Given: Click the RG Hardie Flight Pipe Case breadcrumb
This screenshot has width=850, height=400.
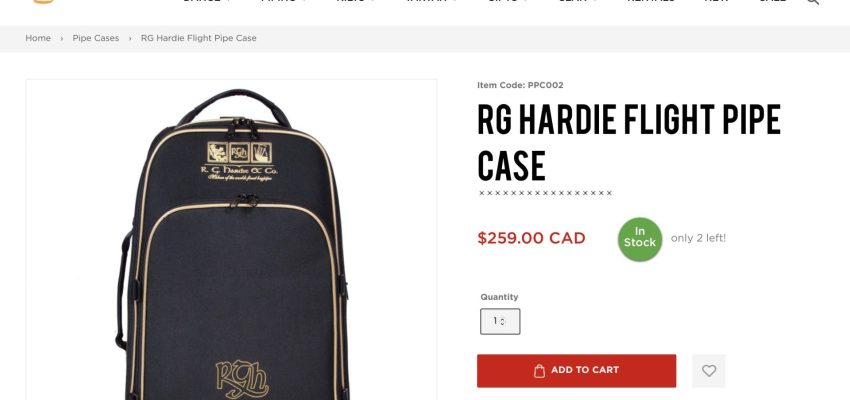Looking at the screenshot, I should pyautogui.click(x=198, y=38).
